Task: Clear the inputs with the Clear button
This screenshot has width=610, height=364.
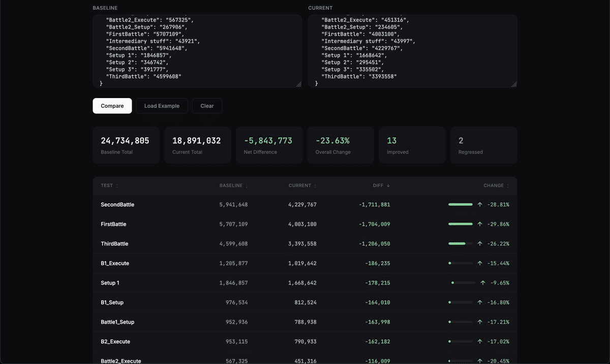Action: [207, 106]
